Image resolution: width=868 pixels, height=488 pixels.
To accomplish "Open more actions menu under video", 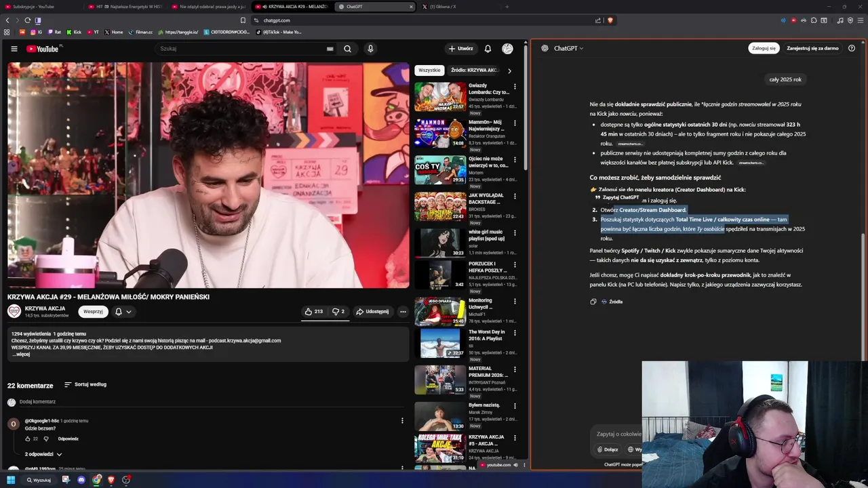I will pos(403,312).
